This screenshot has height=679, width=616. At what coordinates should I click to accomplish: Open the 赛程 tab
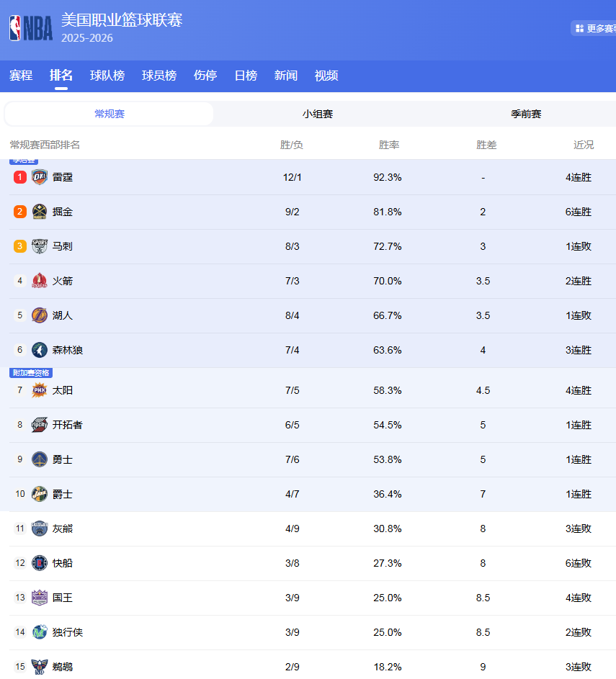pyautogui.click(x=21, y=76)
